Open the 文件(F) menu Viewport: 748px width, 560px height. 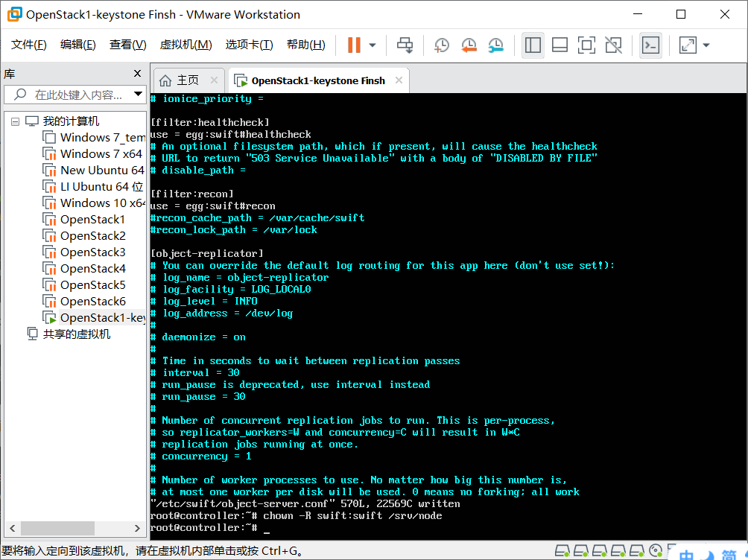pyautogui.click(x=29, y=45)
